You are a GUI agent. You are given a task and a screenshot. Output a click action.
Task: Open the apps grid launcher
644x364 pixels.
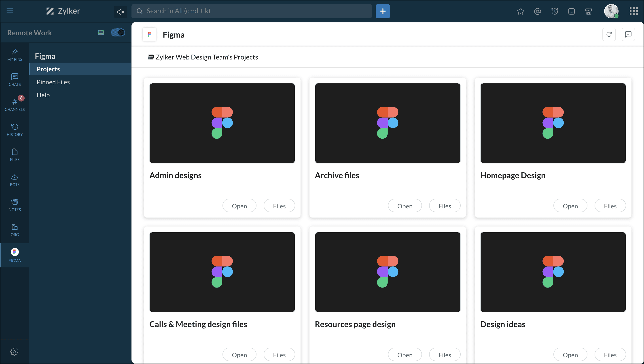633,11
